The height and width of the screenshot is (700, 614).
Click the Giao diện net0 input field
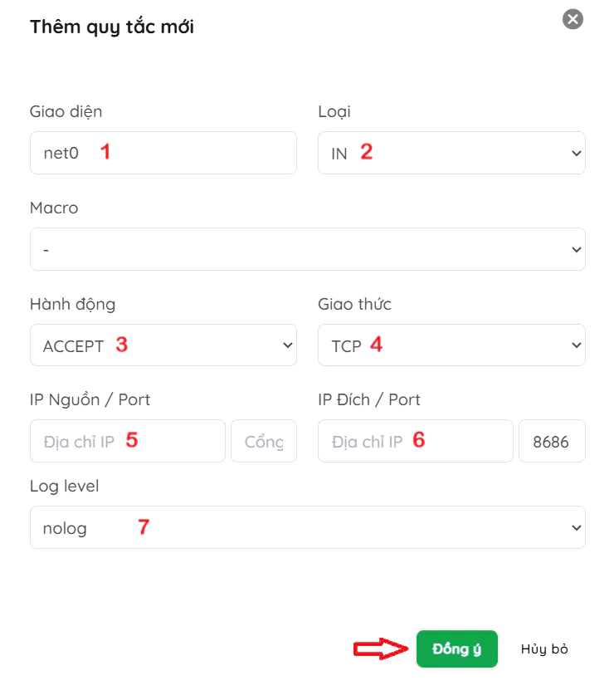pyautogui.click(x=163, y=153)
